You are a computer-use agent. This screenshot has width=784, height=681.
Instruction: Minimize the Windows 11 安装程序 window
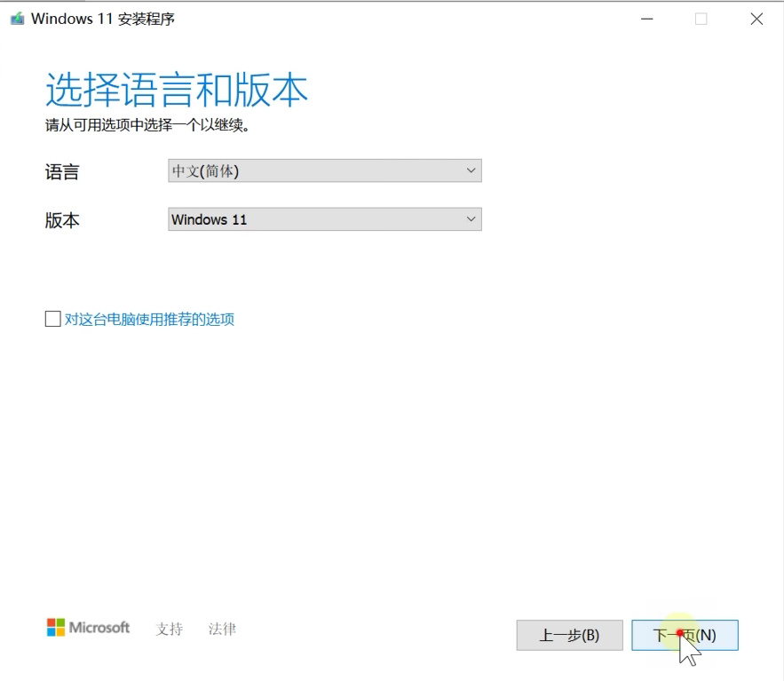[647, 19]
